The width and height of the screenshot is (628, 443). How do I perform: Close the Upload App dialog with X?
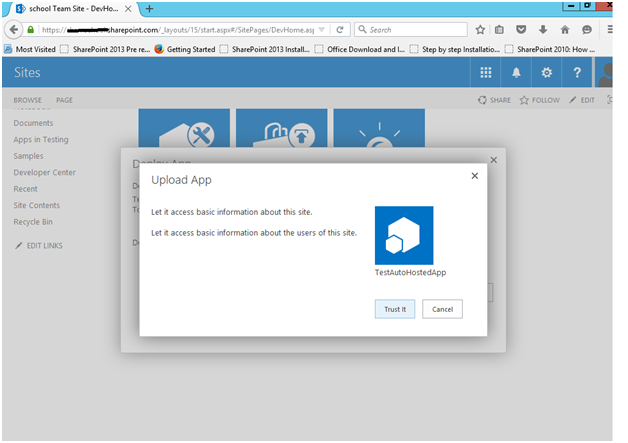475,176
